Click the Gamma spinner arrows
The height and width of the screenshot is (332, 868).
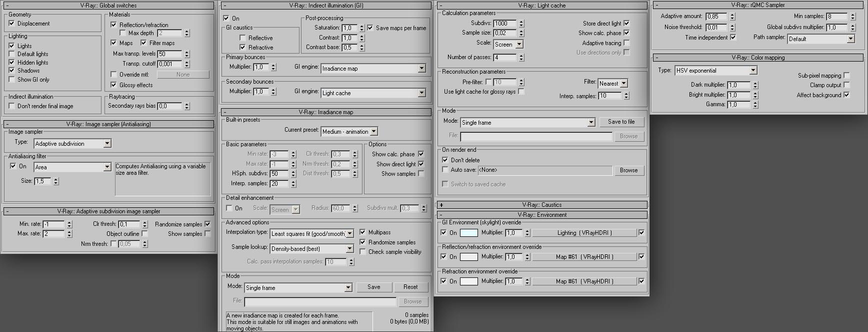click(x=755, y=105)
